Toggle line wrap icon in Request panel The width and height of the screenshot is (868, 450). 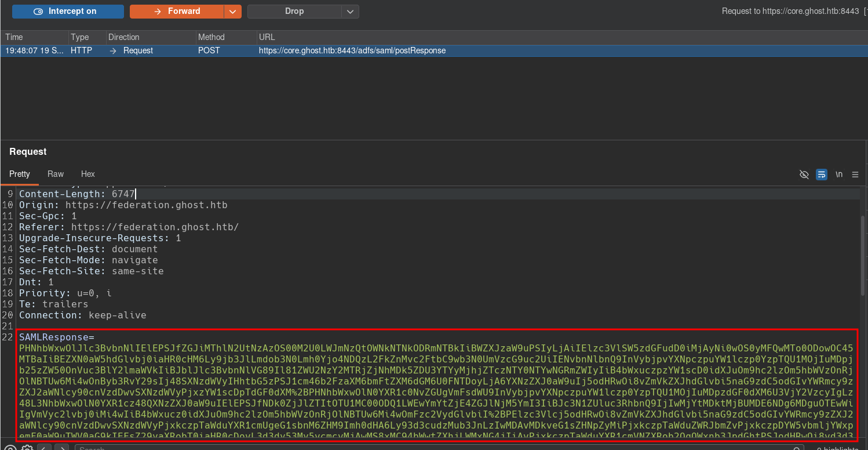point(821,175)
